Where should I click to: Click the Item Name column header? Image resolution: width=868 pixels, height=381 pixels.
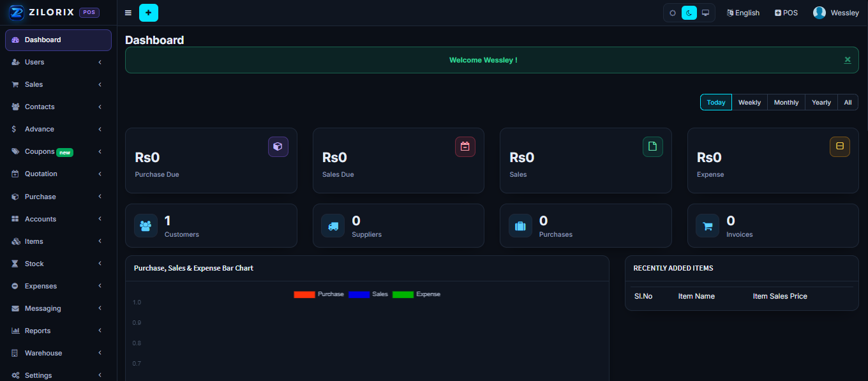(696, 296)
